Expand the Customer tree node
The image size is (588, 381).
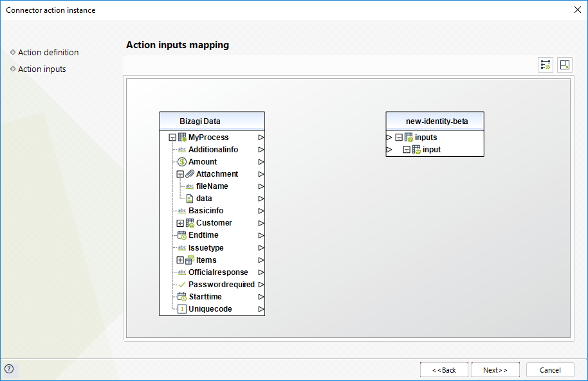180,224
